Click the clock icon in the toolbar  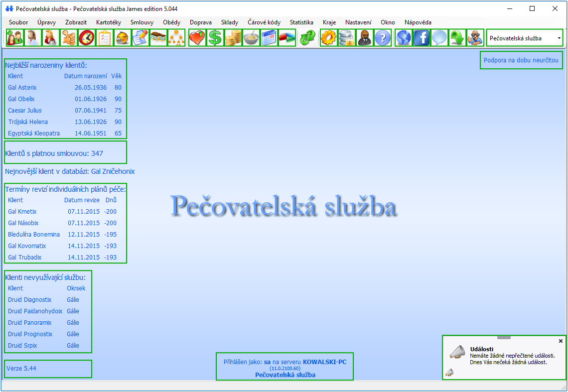tap(86, 37)
